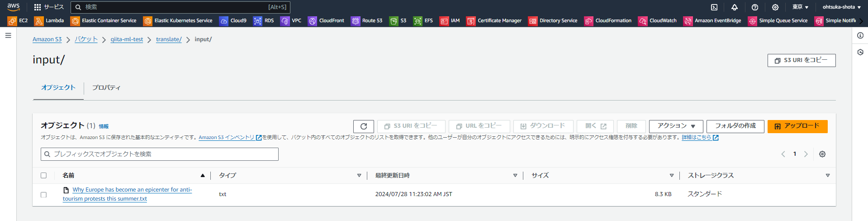Click フォルダの作成 button
This screenshot has height=221, width=868.
[x=735, y=126]
